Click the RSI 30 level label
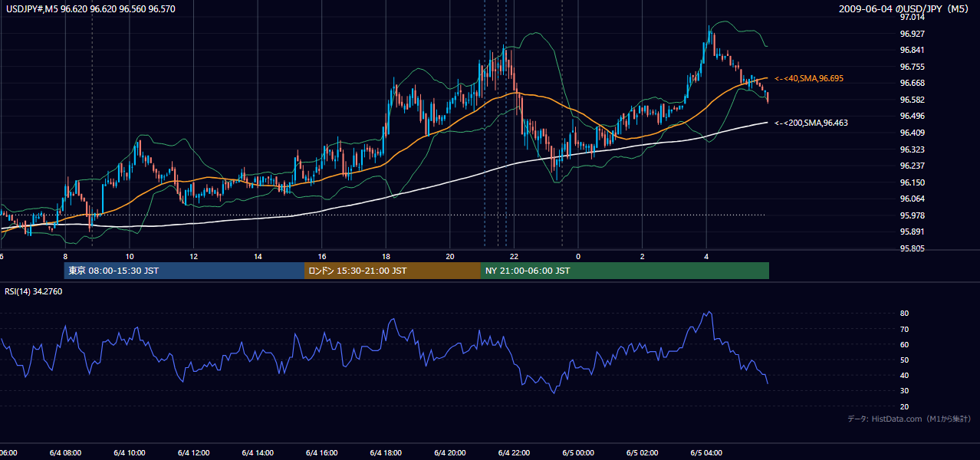The image size is (980, 460). coord(905,391)
